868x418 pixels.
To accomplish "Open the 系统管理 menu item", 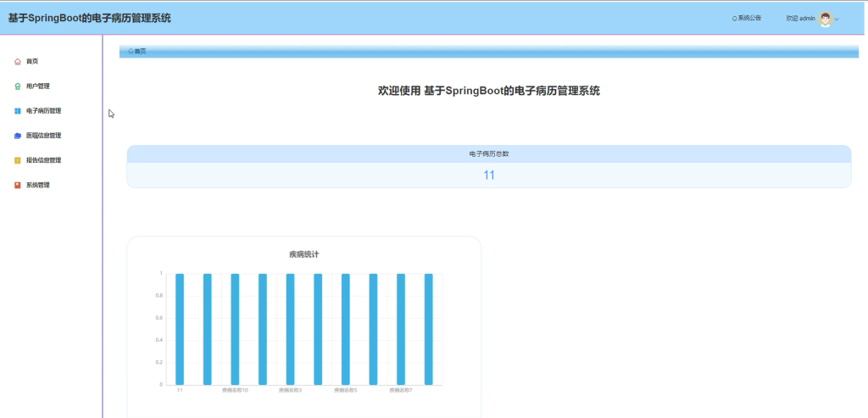I will coord(38,185).
